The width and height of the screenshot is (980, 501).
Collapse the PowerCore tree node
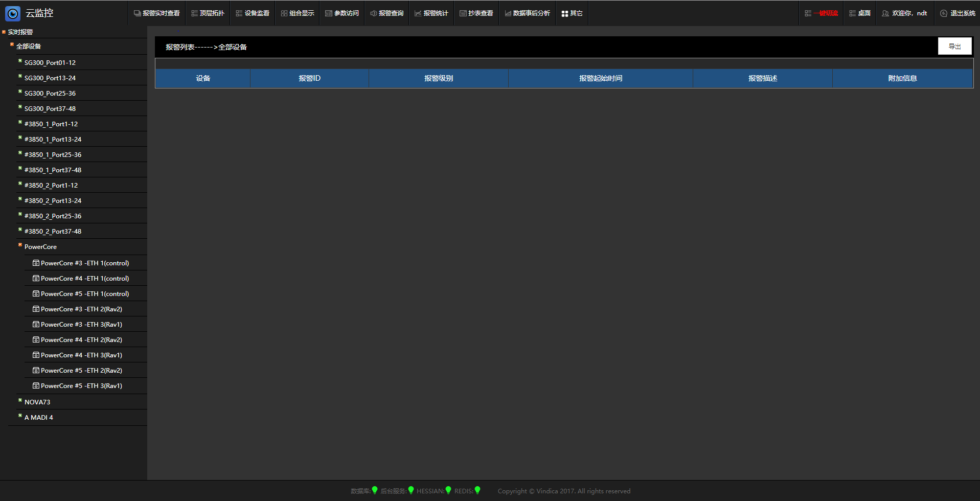pyautogui.click(x=20, y=245)
